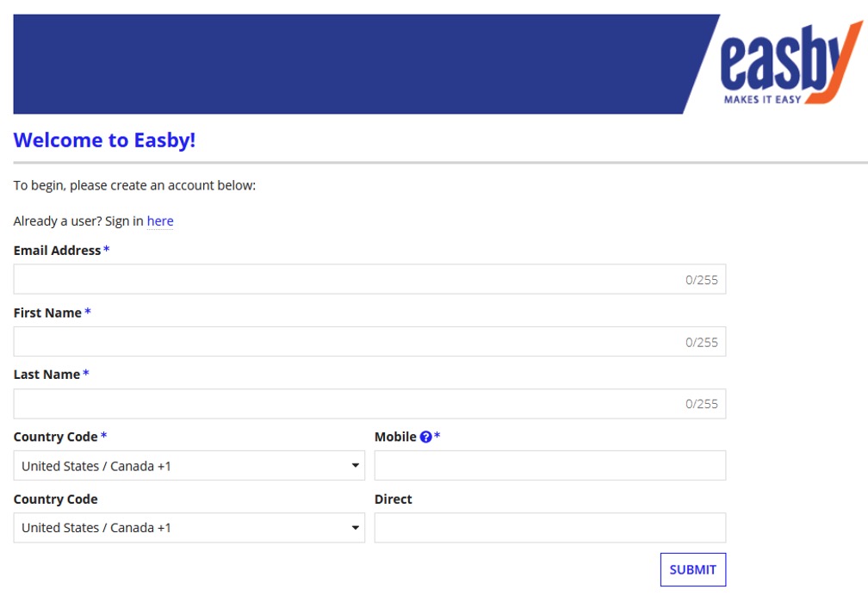Focus the Email Address input field

[x=369, y=279]
